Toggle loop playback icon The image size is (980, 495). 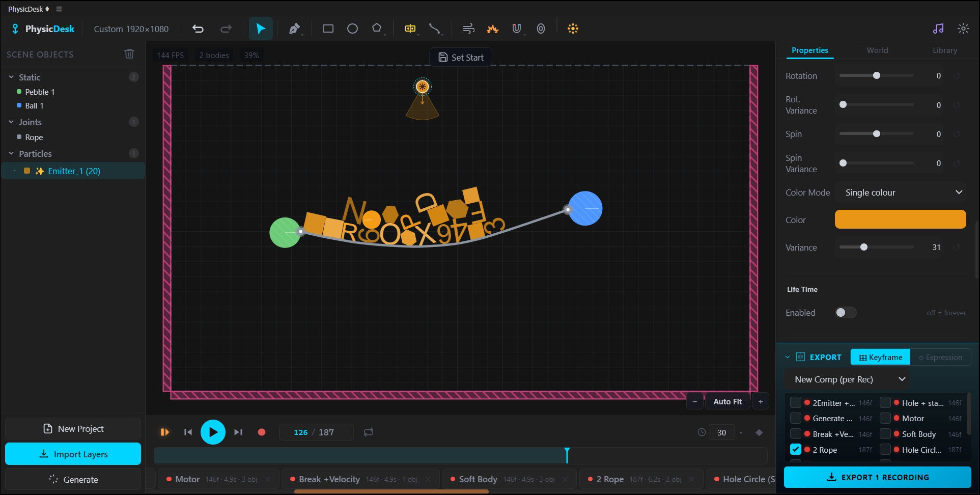tap(369, 432)
